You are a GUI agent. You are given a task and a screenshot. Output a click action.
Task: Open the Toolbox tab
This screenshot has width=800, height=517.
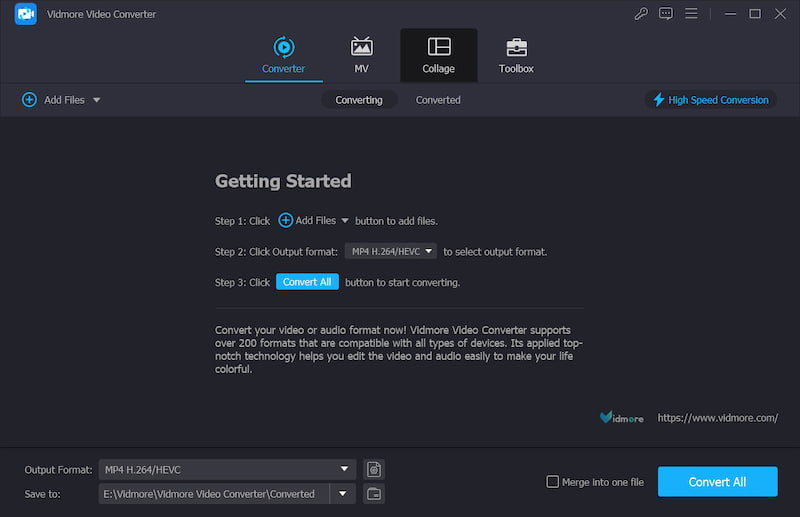click(x=516, y=55)
